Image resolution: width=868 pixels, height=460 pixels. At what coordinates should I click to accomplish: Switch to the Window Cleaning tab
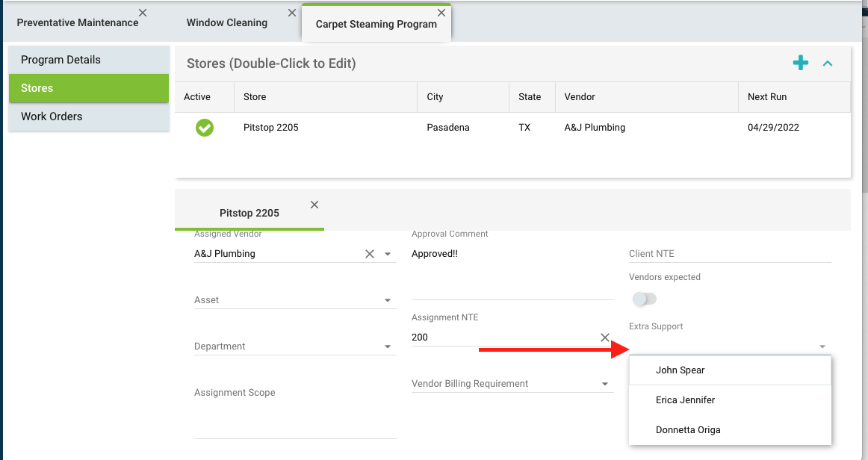pyautogui.click(x=227, y=22)
